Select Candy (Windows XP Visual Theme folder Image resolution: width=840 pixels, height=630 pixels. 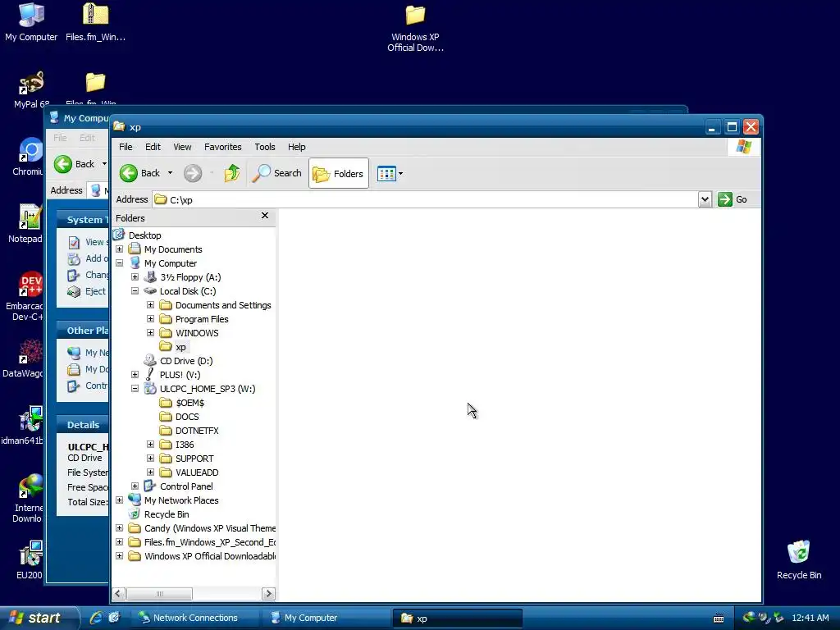(x=209, y=528)
